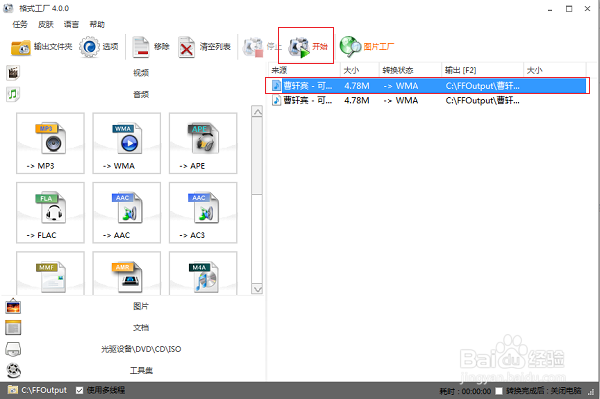Click the 移除 remove toolbar icon

click(x=140, y=47)
